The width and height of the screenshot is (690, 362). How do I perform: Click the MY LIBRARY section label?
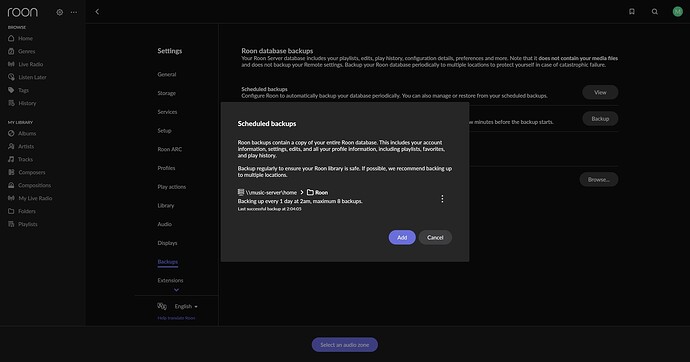tap(20, 122)
